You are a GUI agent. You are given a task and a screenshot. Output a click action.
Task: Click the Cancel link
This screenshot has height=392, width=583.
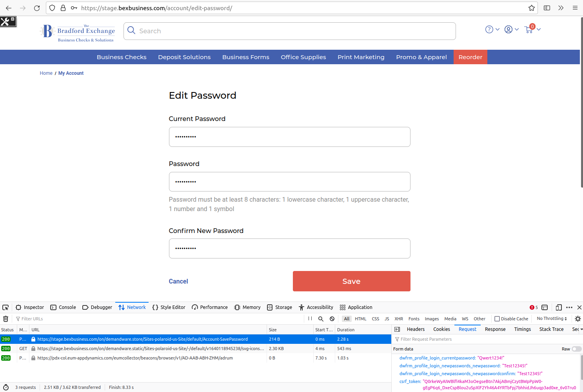coord(178,281)
